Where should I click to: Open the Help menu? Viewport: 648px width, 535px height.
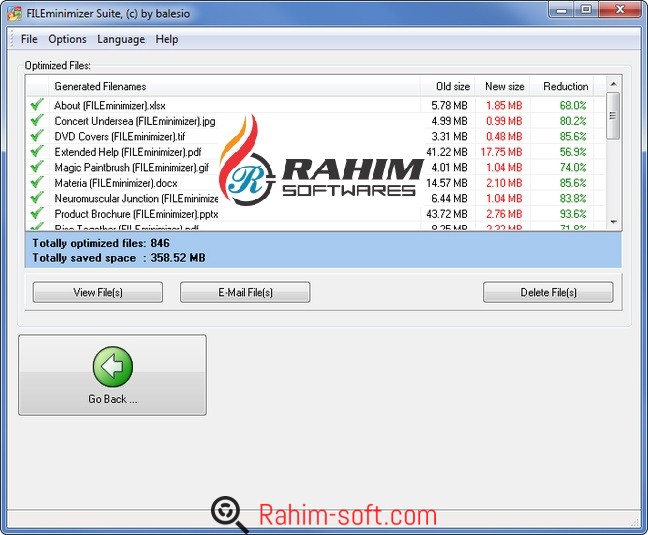(x=167, y=39)
